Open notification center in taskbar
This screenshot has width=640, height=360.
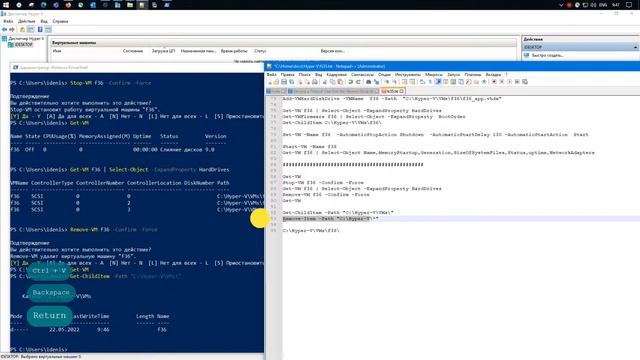pyautogui.click(x=629, y=5)
